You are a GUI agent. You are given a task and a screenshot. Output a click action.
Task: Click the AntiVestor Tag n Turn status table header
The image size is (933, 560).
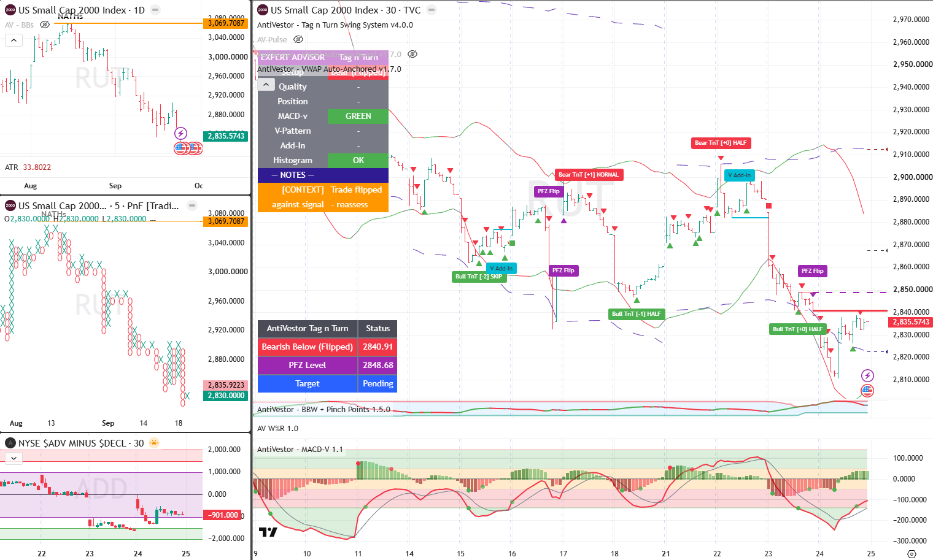pos(308,329)
